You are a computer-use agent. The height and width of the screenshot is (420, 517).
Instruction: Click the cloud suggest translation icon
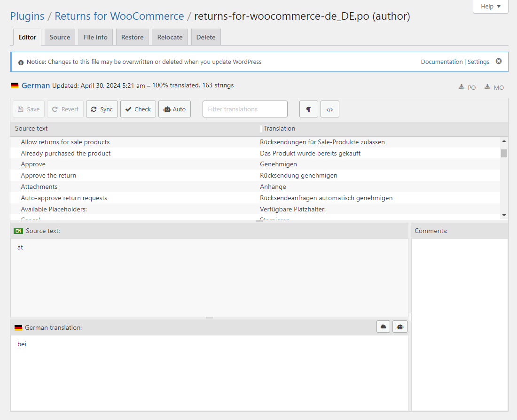384,327
